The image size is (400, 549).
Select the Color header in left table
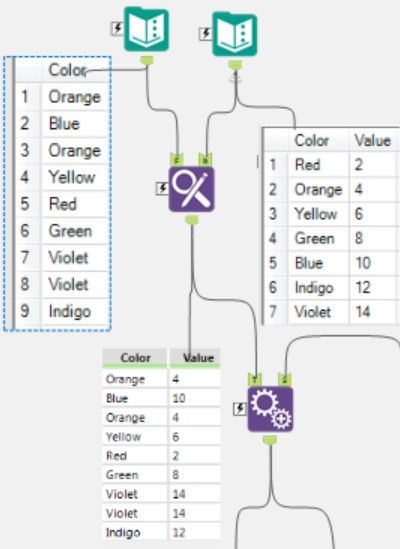pyautogui.click(x=68, y=70)
